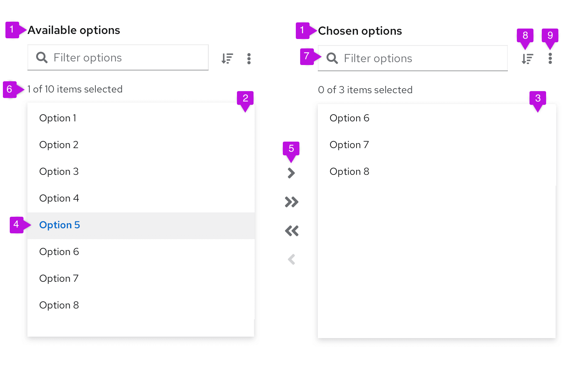
Task: Click sort icon in Chosen options pane
Action: click(x=527, y=59)
